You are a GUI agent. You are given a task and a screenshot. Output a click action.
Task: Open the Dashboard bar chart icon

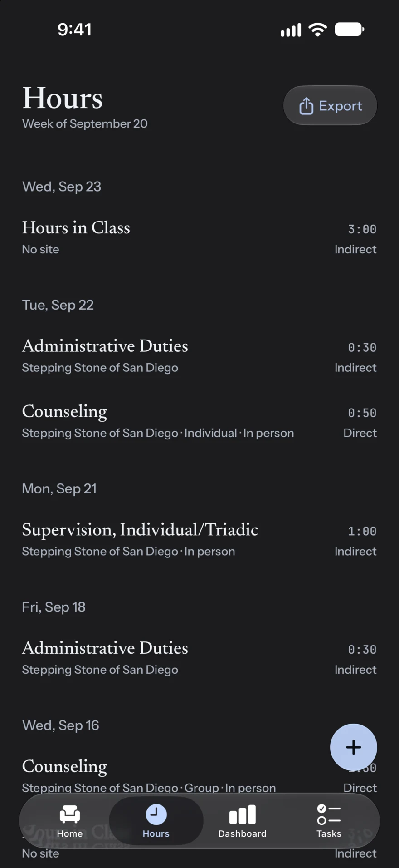[x=243, y=815]
